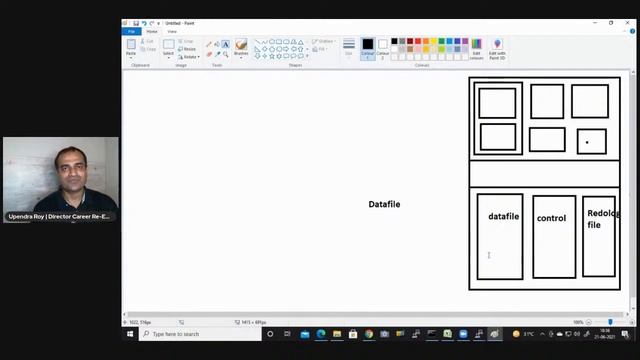
Task: Expand the Select dropdown arrow
Action: [168, 58]
